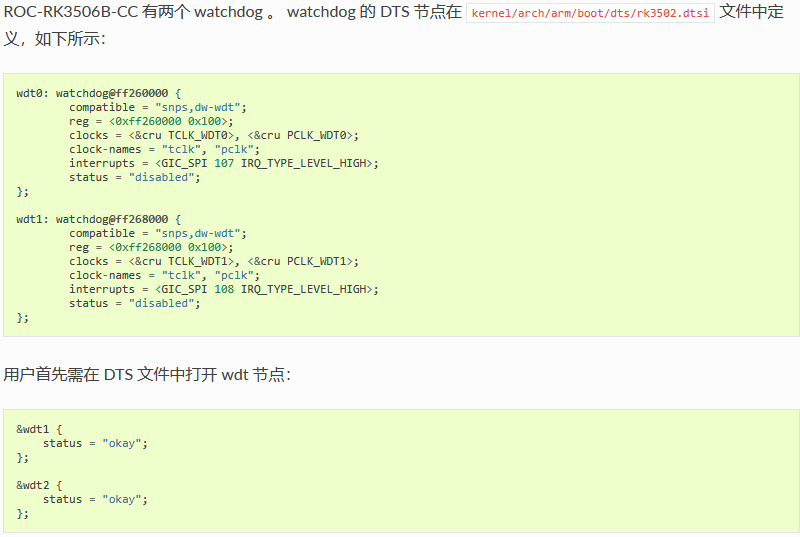The image size is (800, 537).
Task: Click the &wdt2 override node line
Action: [39, 485]
